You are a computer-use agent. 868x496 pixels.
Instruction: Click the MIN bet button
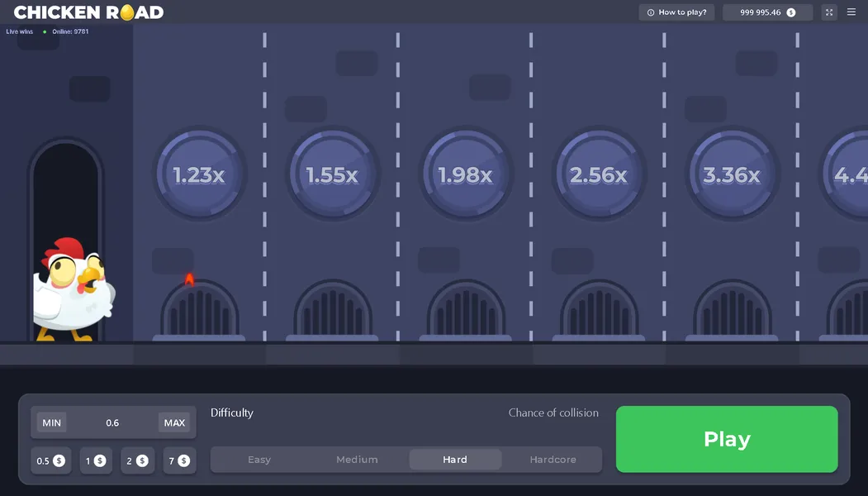point(51,422)
